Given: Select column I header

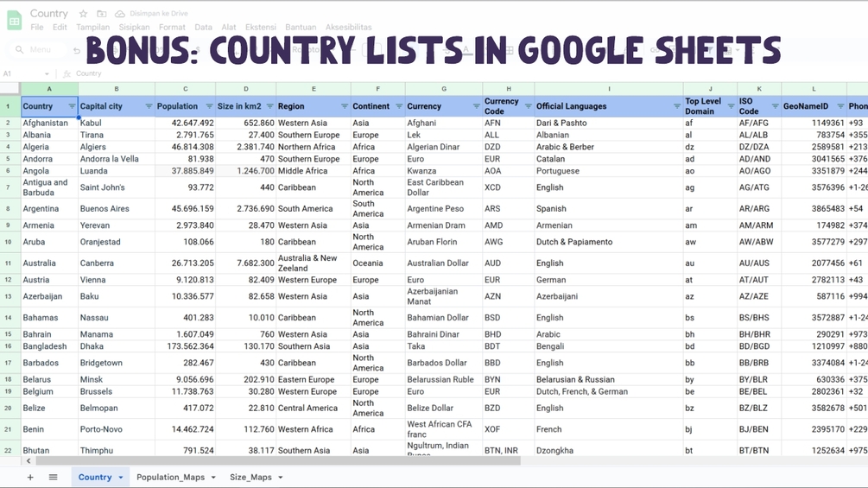Looking at the screenshot, I should (x=609, y=88).
